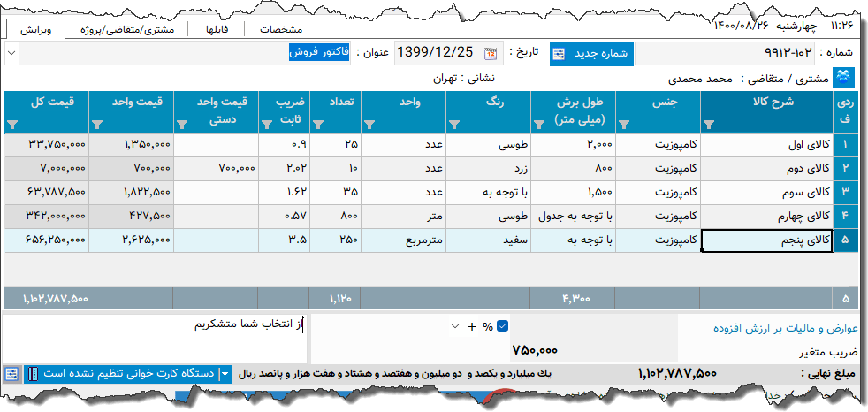Filter the واحد column
The width and height of the screenshot is (868, 412).
click(x=369, y=125)
